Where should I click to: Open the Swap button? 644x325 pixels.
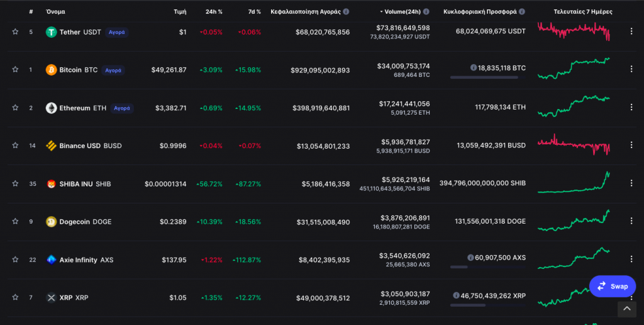pos(613,287)
